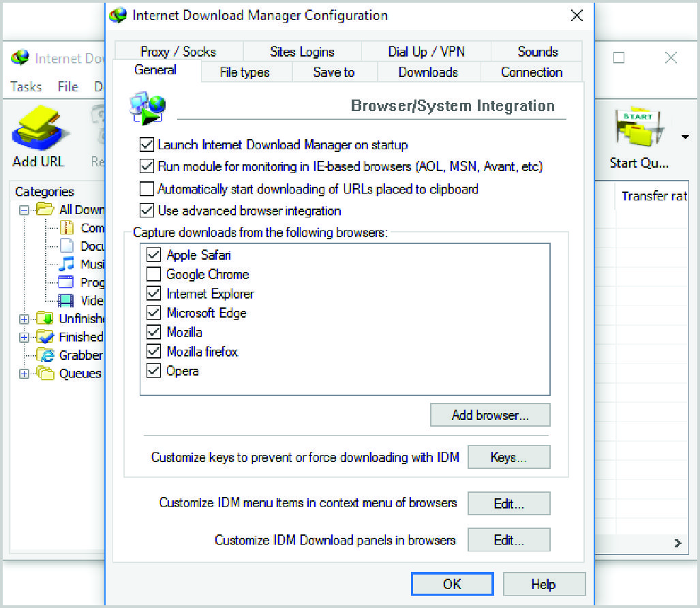Toggle Use advanced browser integration
This screenshot has height=608, width=700.
pos(147,210)
